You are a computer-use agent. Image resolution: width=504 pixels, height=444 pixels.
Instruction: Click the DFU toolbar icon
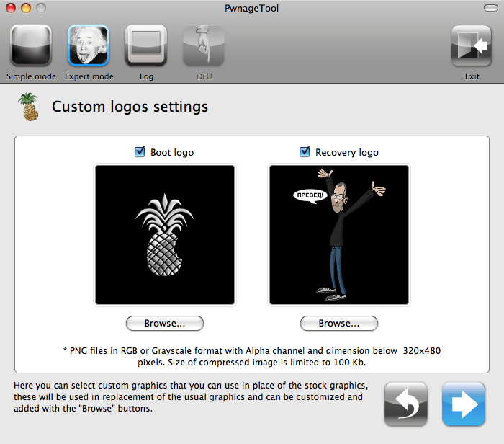coord(204,45)
